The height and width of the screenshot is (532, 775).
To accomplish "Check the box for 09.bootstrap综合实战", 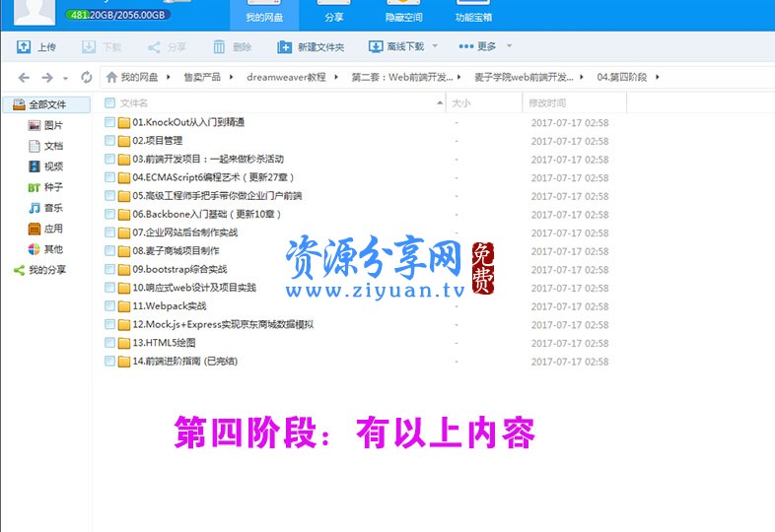I will pyautogui.click(x=109, y=269).
